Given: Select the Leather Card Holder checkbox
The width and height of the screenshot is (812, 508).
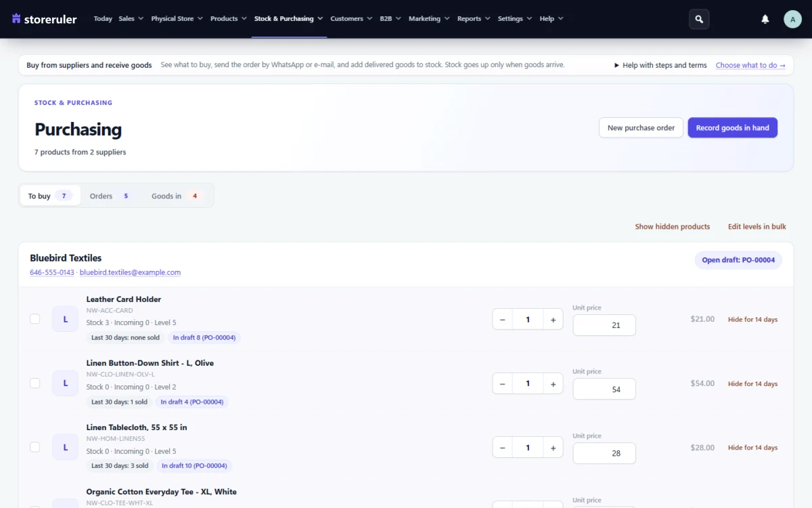Looking at the screenshot, I should 35,319.
